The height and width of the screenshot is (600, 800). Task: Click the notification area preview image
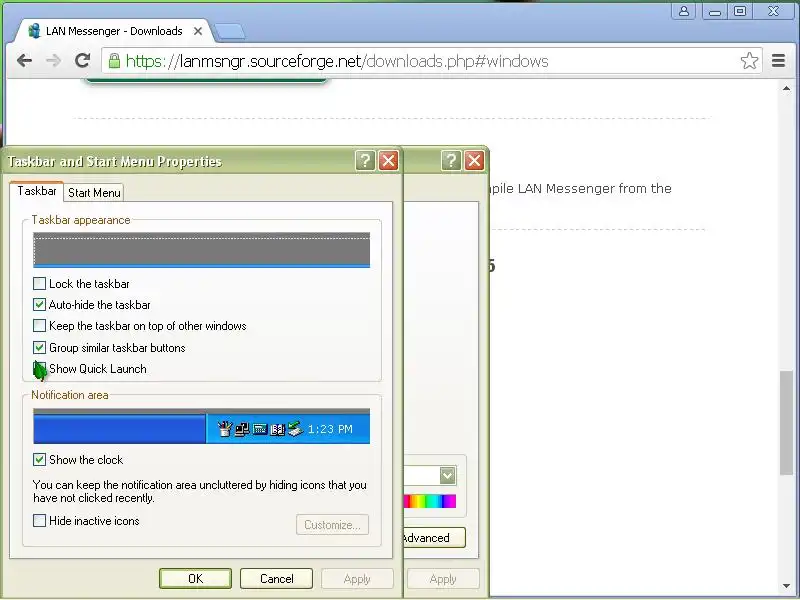coord(202,426)
